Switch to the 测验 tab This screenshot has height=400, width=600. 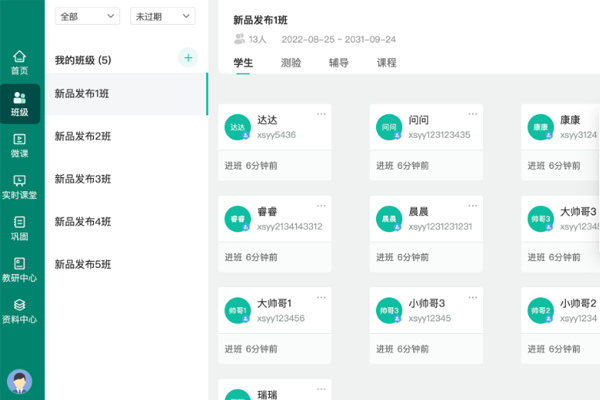point(291,63)
